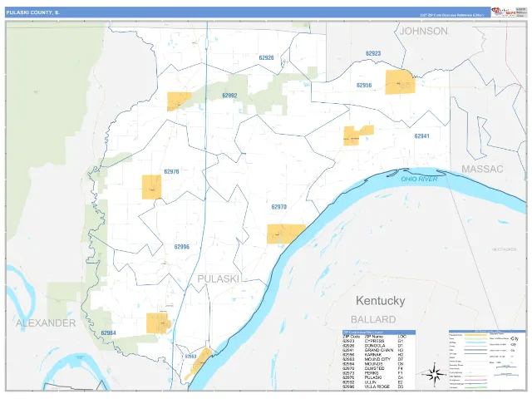Click the orange city area west of 62941
The height and width of the screenshot is (399, 532).
tap(352, 135)
